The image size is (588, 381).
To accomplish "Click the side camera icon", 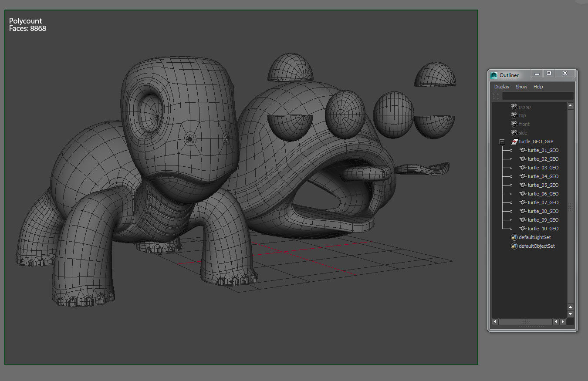I will (x=514, y=133).
